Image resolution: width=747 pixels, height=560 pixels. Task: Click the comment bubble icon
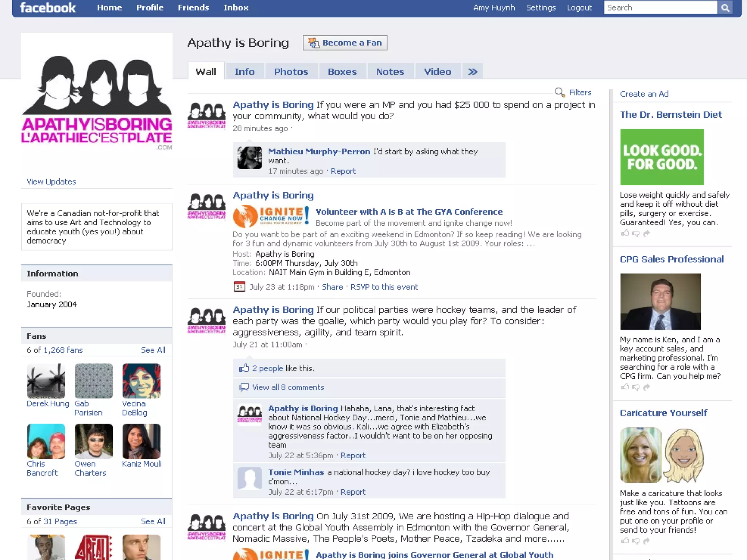(x=244, y=387)
